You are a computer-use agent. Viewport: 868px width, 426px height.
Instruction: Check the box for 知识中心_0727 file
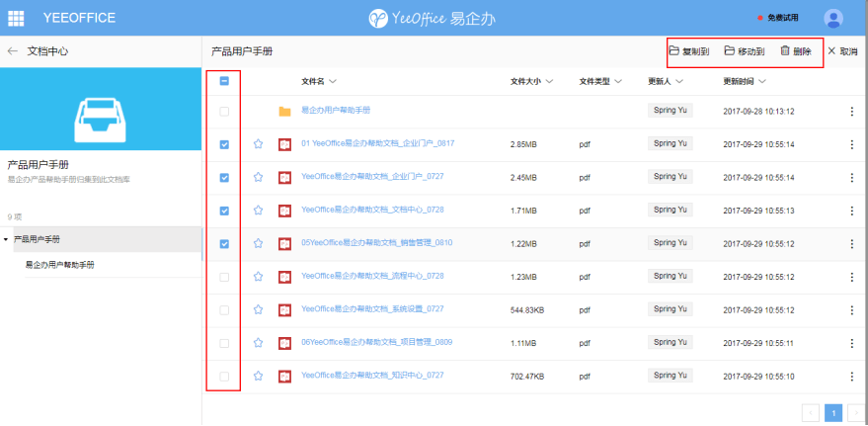224,377
